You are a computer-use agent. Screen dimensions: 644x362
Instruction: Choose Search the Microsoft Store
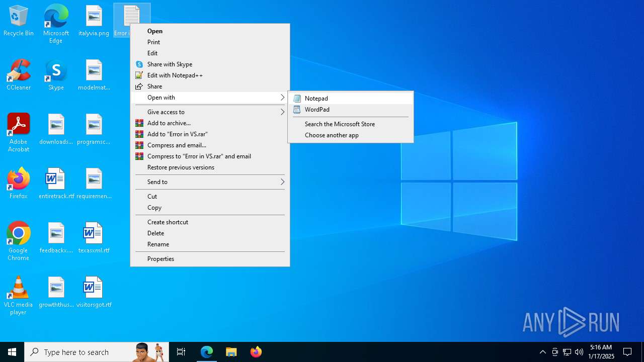click(x=351, y=124)
